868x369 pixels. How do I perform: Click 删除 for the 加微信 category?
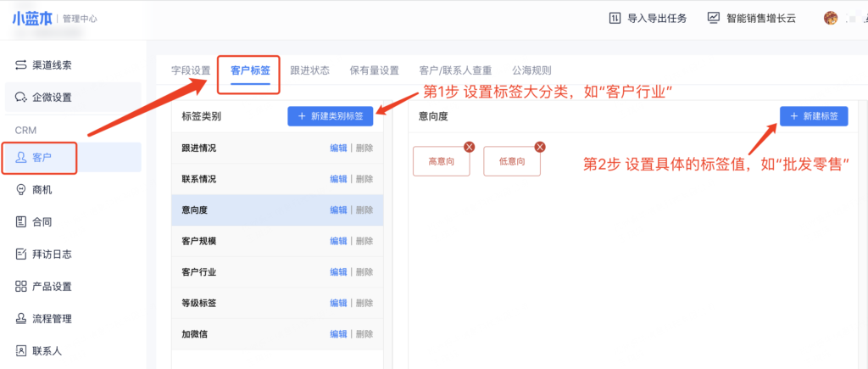[x=364, y=334]
